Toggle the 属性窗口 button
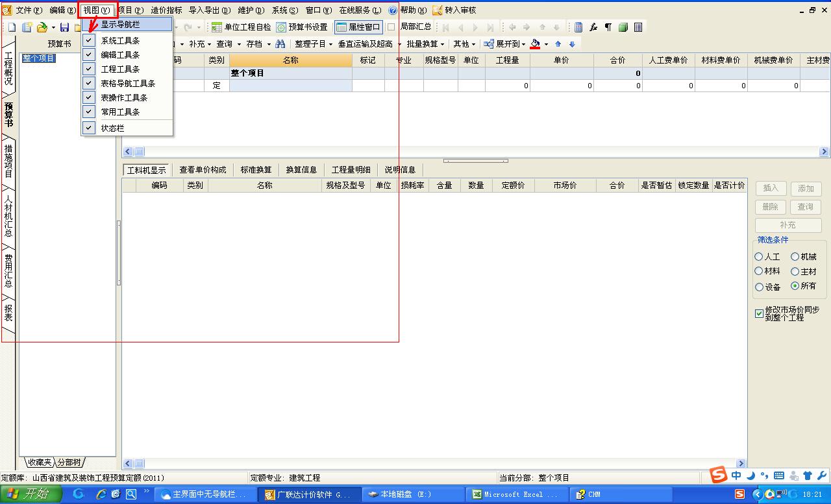831x504 pixels. pos(358,27)
